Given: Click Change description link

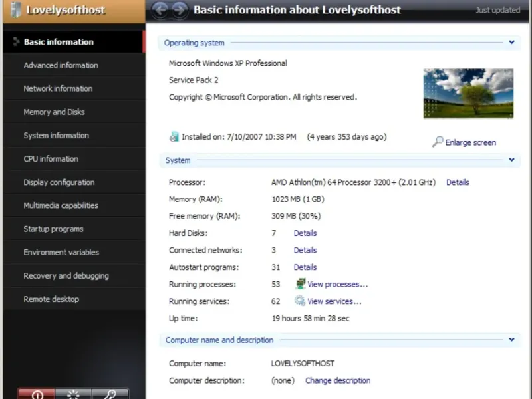Looking at the screenshot, I should click(338, 380).
